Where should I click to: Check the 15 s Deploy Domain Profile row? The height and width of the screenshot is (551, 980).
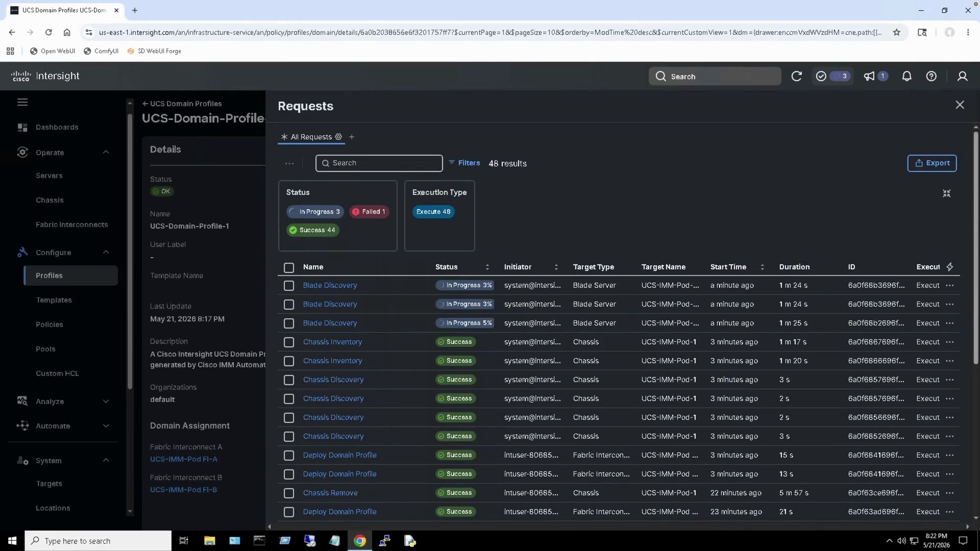289,456
